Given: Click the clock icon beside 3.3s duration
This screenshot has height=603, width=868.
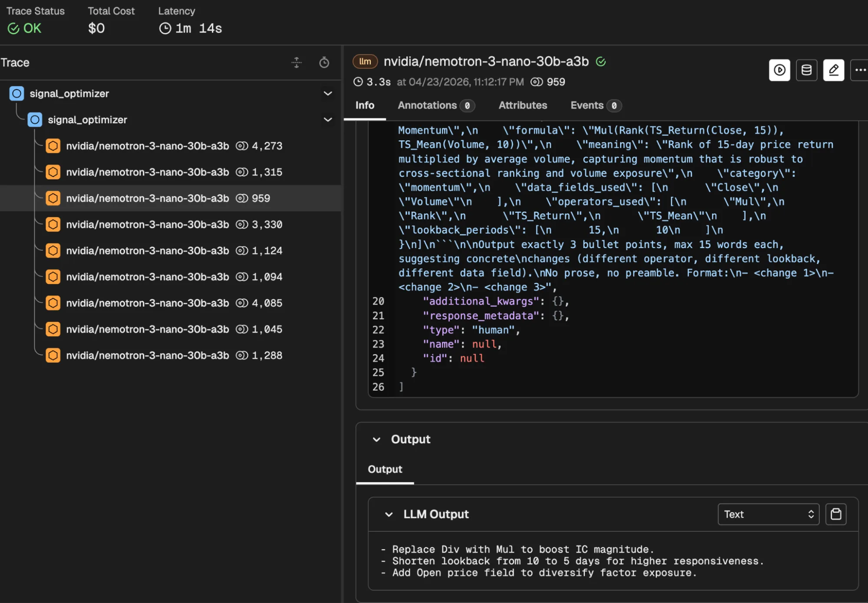Looking at the screenshot, I should [x=358, y=82].
